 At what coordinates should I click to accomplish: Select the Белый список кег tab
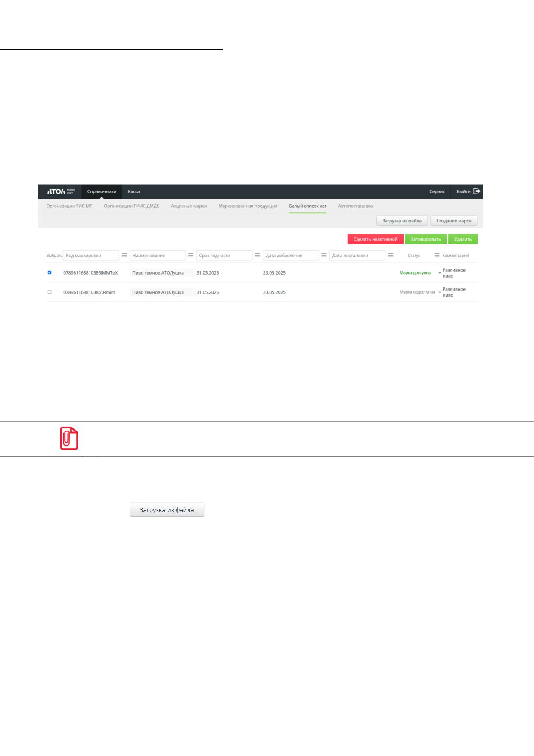(307, 206)
